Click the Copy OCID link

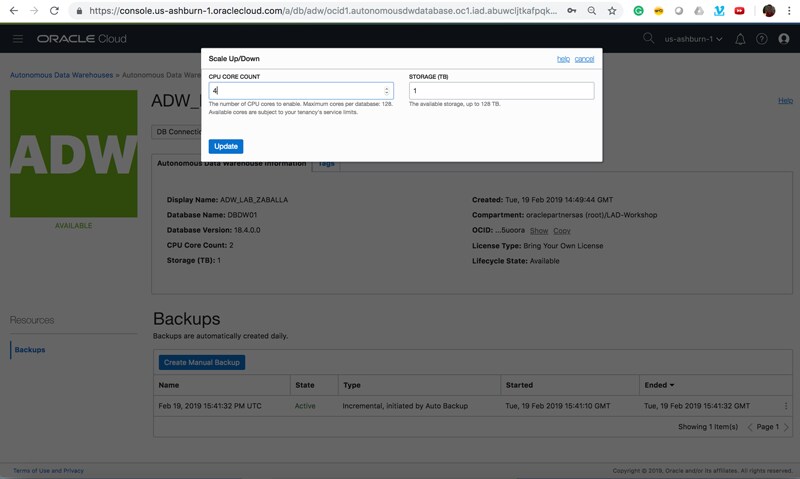tap(562, 231)
